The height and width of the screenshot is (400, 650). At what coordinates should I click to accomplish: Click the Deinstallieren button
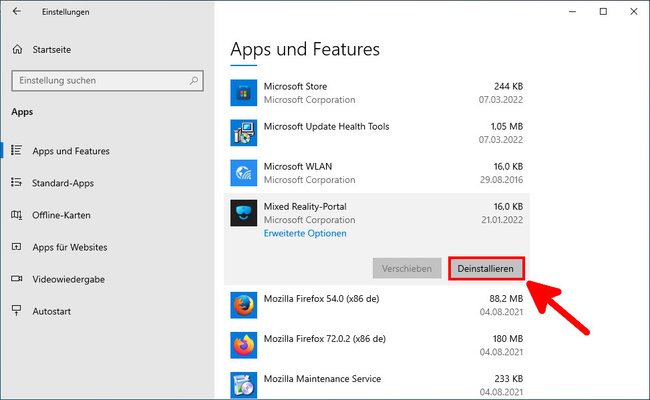coord(486,269)
